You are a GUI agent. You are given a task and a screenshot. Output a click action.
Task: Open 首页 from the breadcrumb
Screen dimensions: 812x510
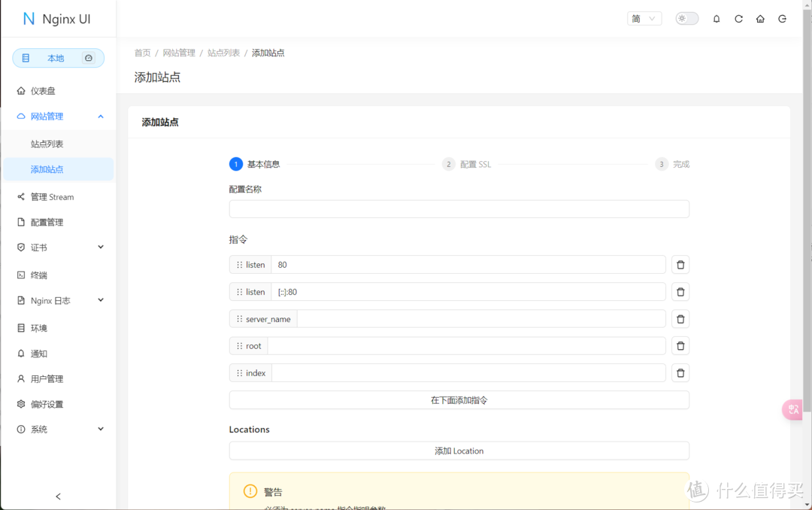tap(142, 53)
